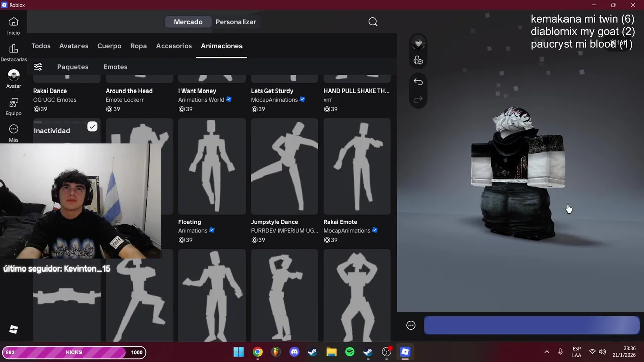Click creator OG UGC Emotes
The width and height of the screenshot is (644, 362).
tap(55, 100)
